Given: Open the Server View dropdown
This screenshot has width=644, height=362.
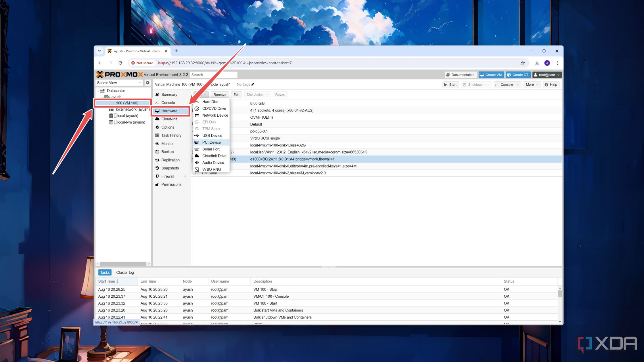Looking at the screenshot, I should 119,83.
